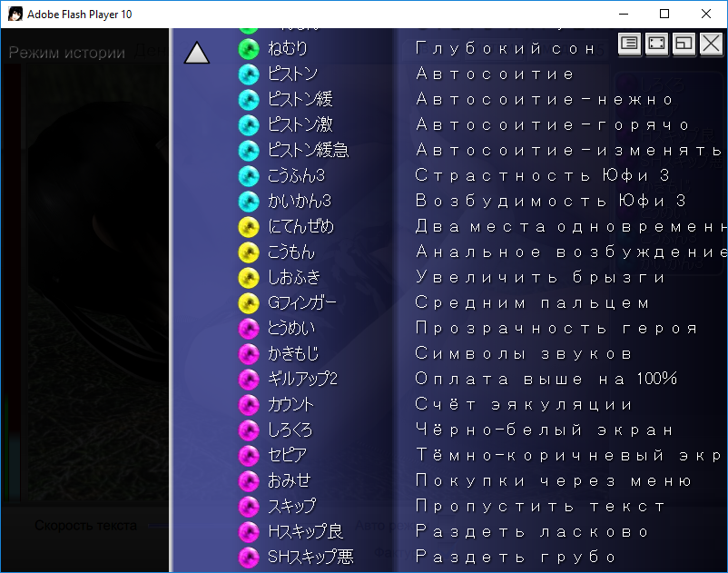Click the magenta orb beside セピア
This screenshot has height=573, width=728.
pyautogui.click(x=249, y=455)
